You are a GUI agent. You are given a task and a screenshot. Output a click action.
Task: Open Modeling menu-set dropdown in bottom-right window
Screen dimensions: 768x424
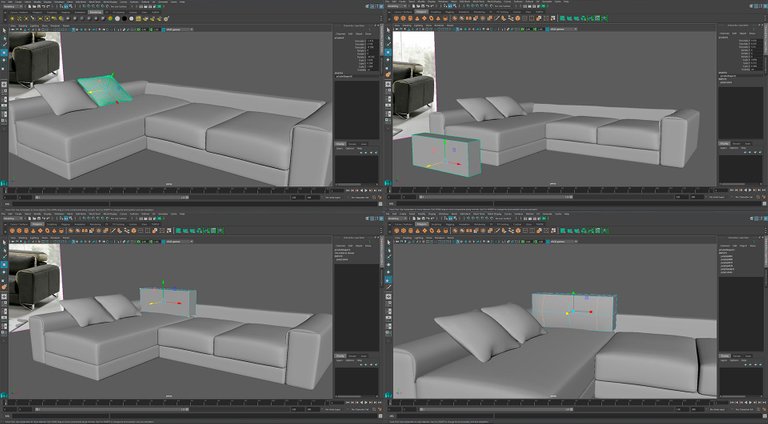coord(395,219)
